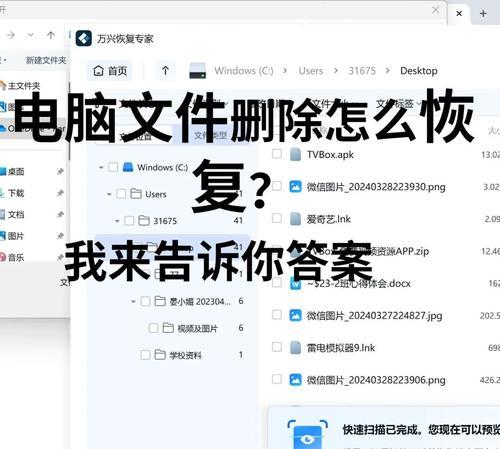The width and height of the screenshot is (500, 449).
Task: Click the TVBox.apk file icon
Action: [x=295, y=154]
